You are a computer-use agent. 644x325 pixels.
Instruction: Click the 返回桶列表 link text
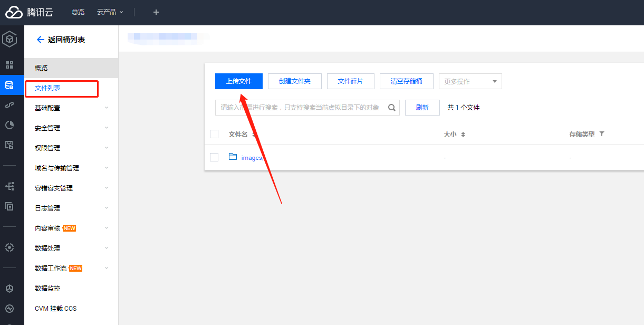(x=66, y=40)
